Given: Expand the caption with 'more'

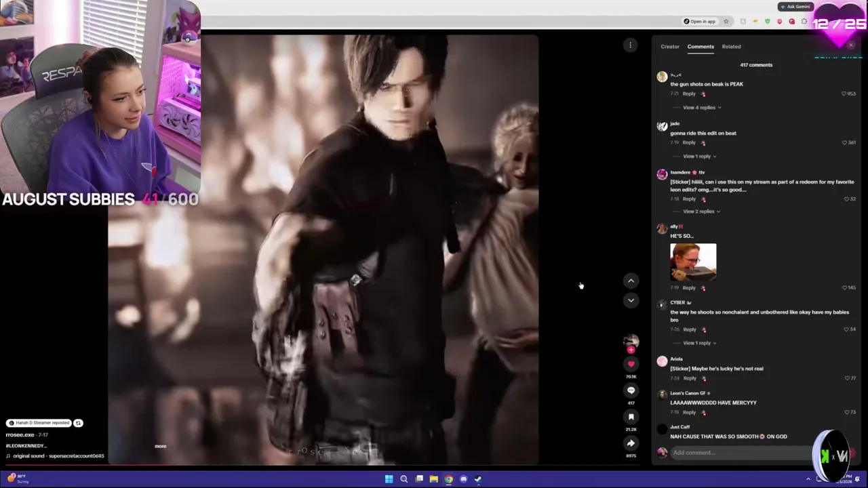Looking at the screenshot, I should (x=160, y=446).
